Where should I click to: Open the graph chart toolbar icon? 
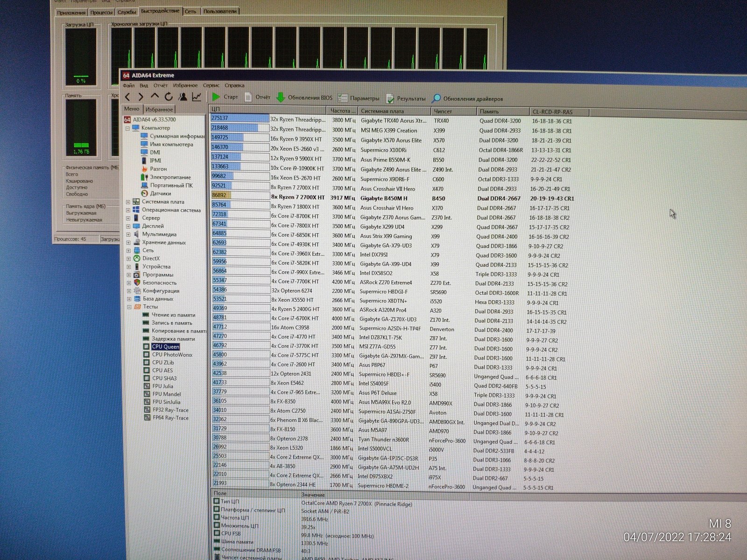(197, 97)
